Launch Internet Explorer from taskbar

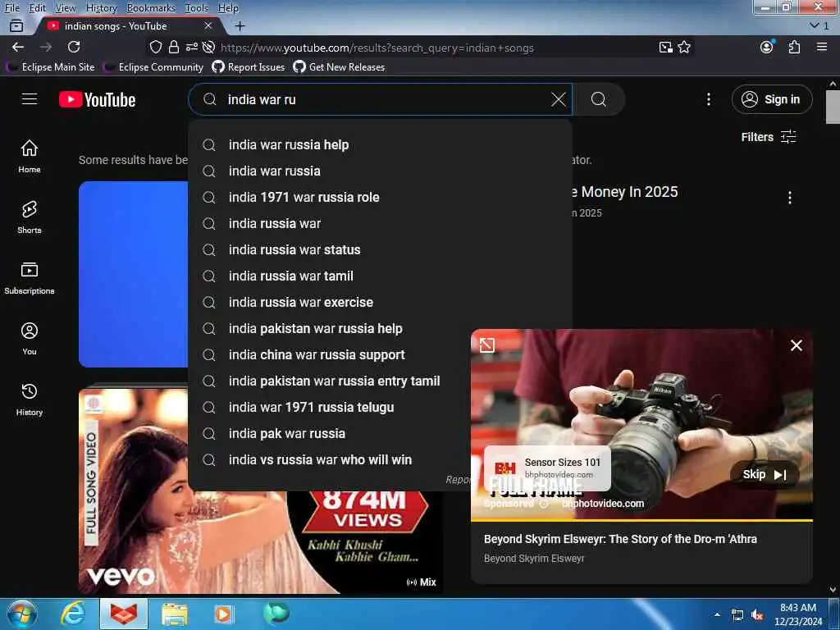pos(72,614)
